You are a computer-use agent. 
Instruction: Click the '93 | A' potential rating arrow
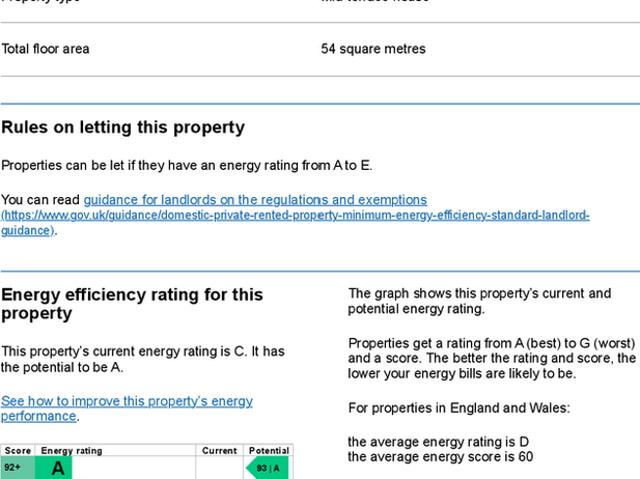pos(267,468)
